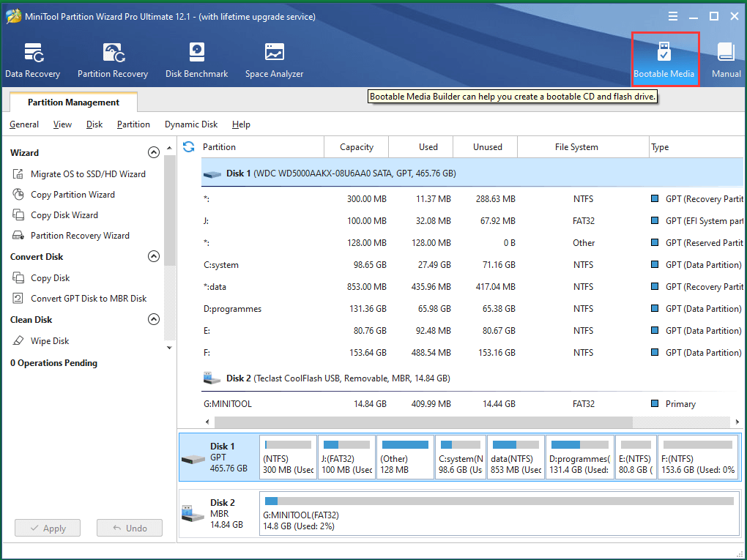The image size is (747, 560).
Task: Select the *:data partition row
Action: [472, 287]
